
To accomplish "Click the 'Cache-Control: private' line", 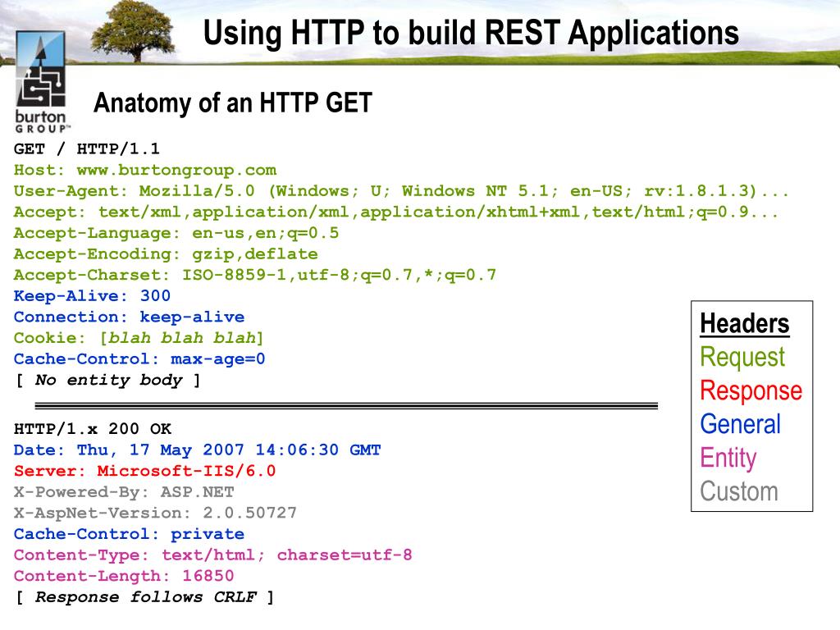I will (x=129, y=533).
